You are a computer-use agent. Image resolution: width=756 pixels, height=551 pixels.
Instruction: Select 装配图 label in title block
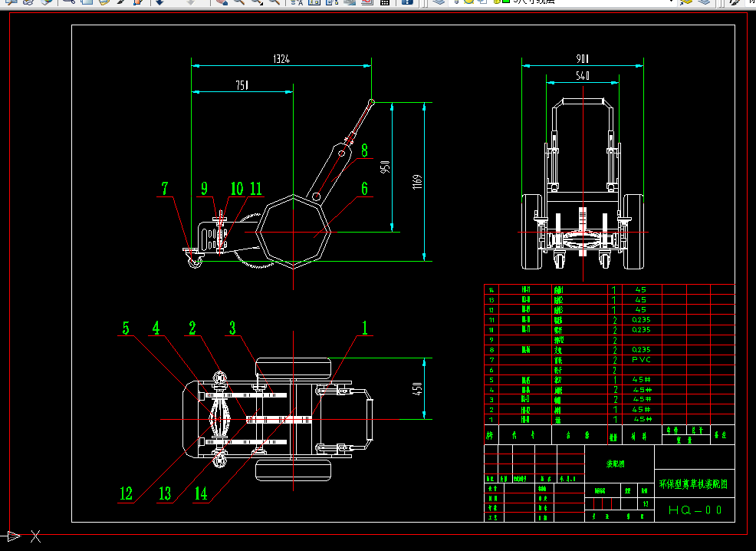coord(616,464)
